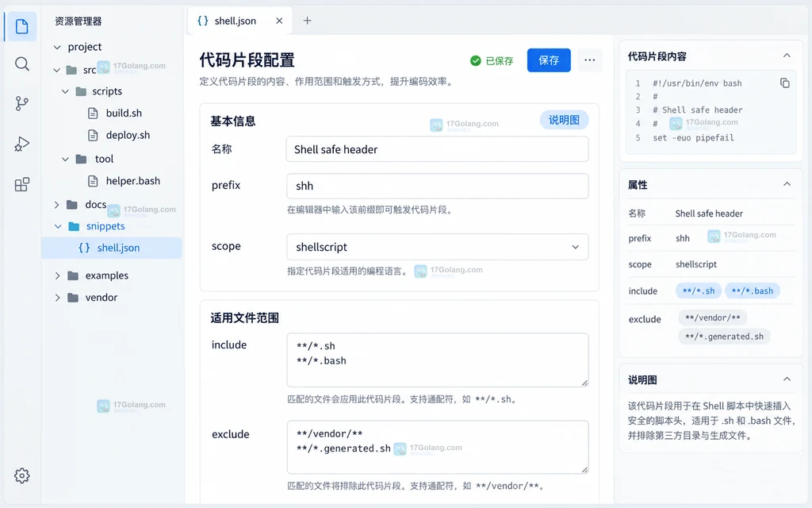The image size is (812, 508).
Task: Open the Explorer files icon in sidebar
Action: click(21, 26)
